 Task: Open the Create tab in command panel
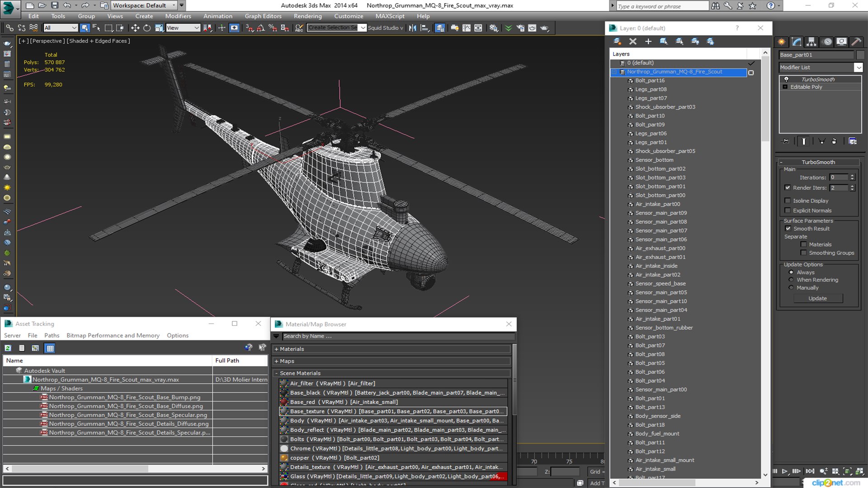point(782,42)
